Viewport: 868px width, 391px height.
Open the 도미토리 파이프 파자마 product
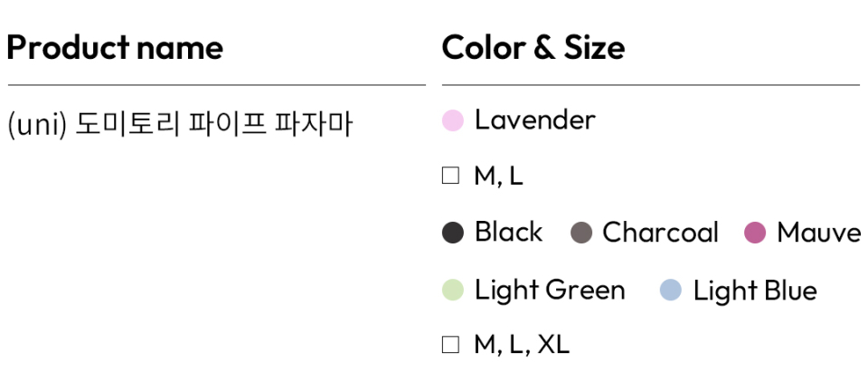pos(213,123)
